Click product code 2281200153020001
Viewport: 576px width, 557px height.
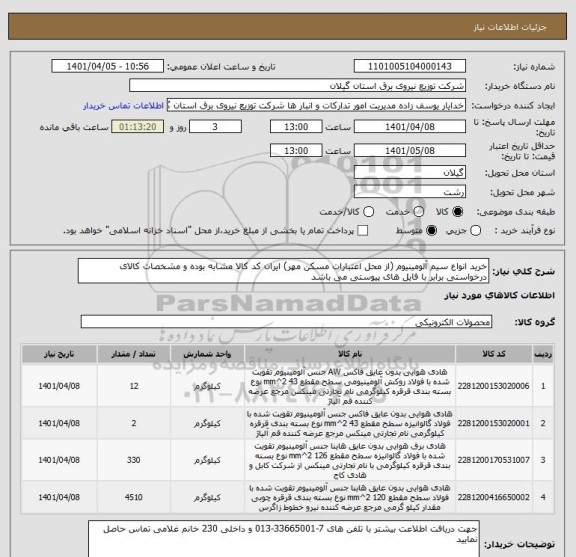[493, 424]
